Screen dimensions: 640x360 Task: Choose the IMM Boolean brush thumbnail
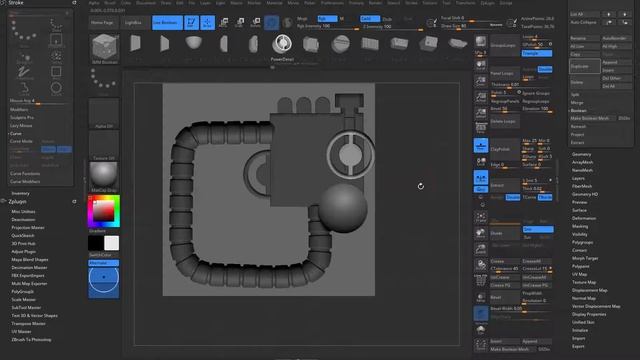(x=104, y=49)
